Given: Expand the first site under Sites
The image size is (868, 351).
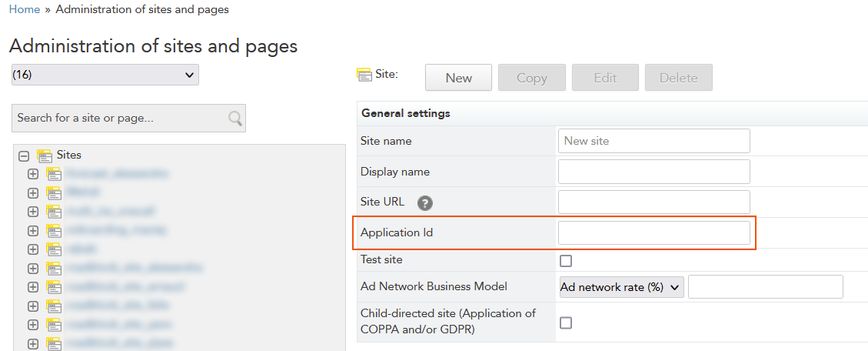Looking at the screenshot, I should coord(33,174).
